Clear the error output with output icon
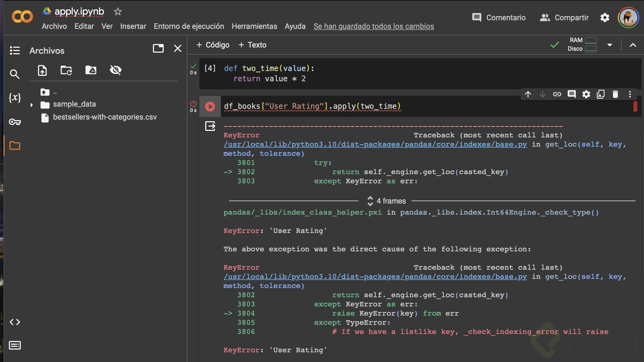This screenshot has width=644, height=362. 210,126
